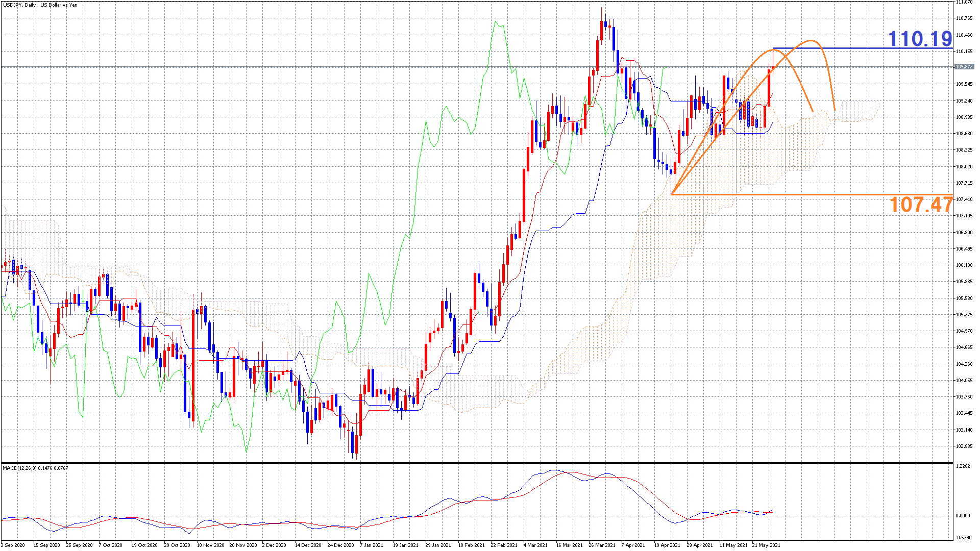Select the orange horizontal support line
The height and width of the screenshot is (551, 980).
(812, 194)
